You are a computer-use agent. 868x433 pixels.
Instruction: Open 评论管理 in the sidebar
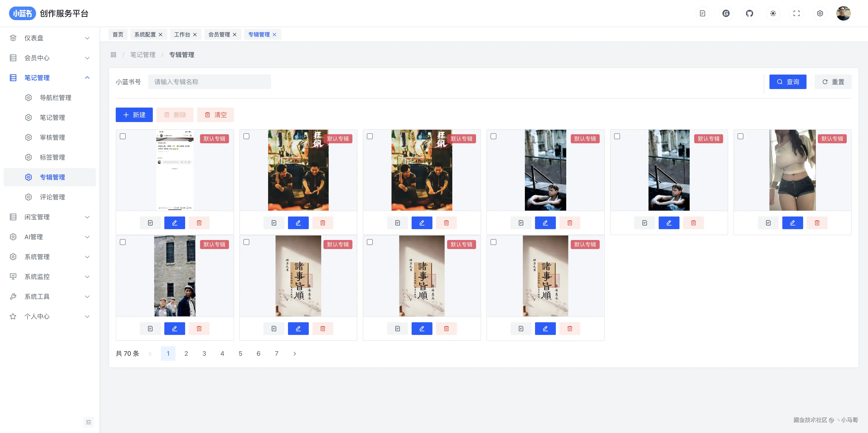click(x=52, y=197)
